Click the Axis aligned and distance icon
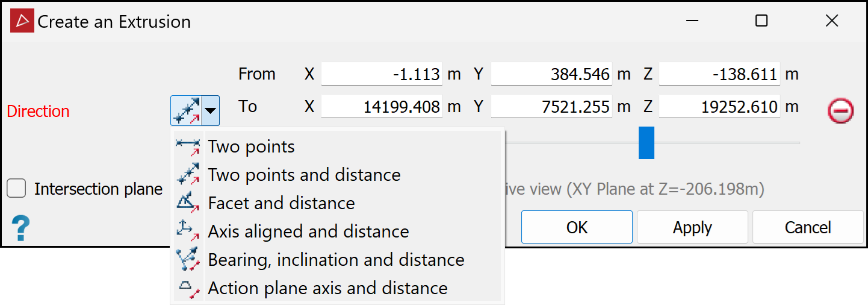 [x=188, y=231]
